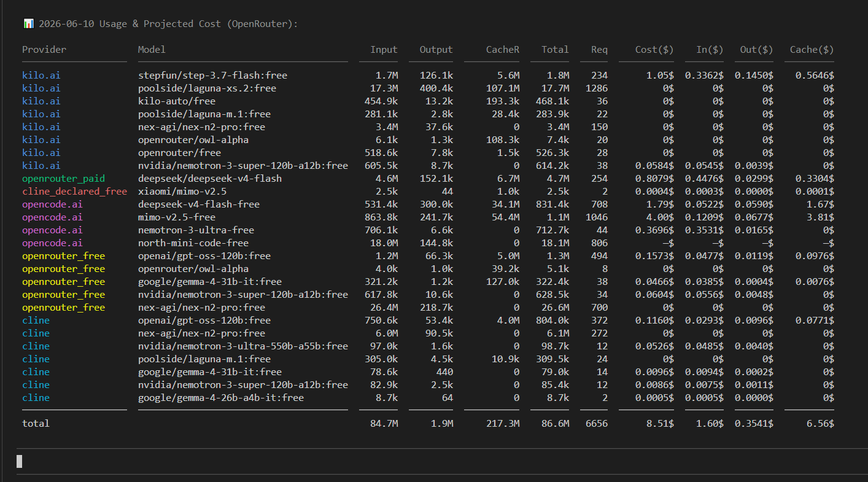Click 'openrouter_free' provider in the gemma-4-31b-it row
Image resolution: width=868 pixels, height=482 pixels.
63,282
